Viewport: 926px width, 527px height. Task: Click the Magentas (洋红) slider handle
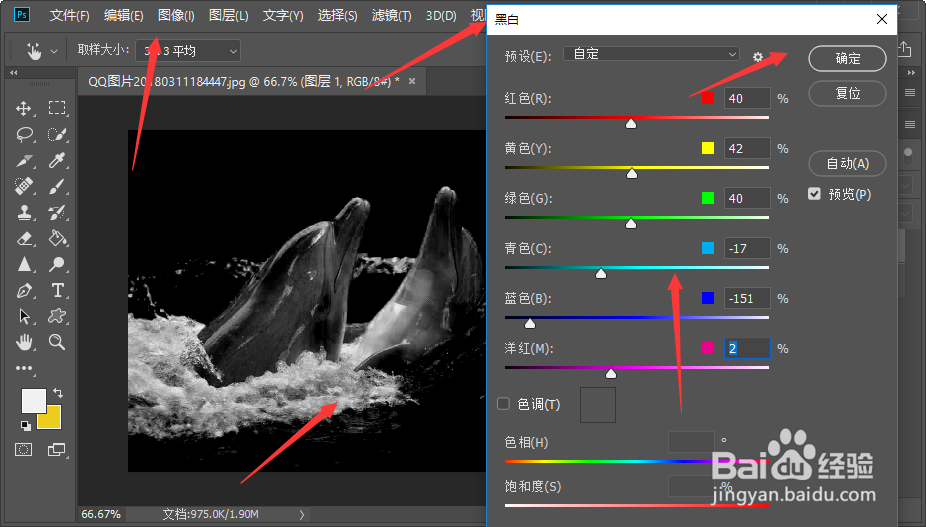[611, 373]
